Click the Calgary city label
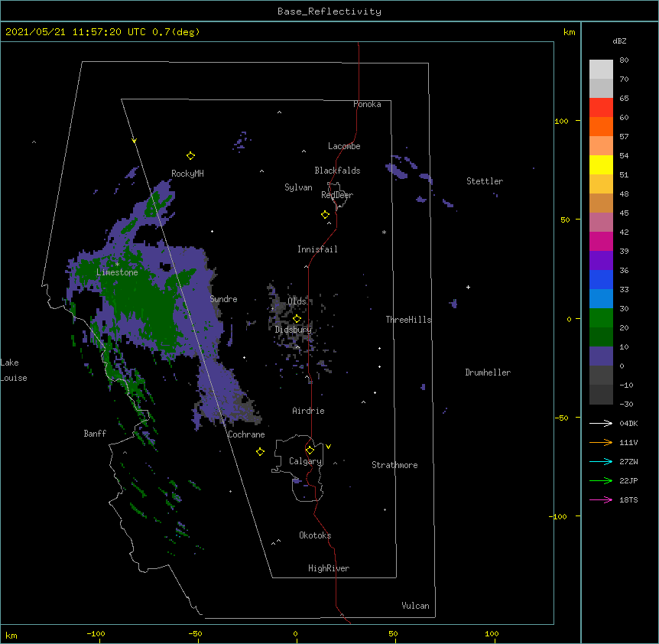The width and height of the screenshot is (659, 644). [x=306, y=461]
